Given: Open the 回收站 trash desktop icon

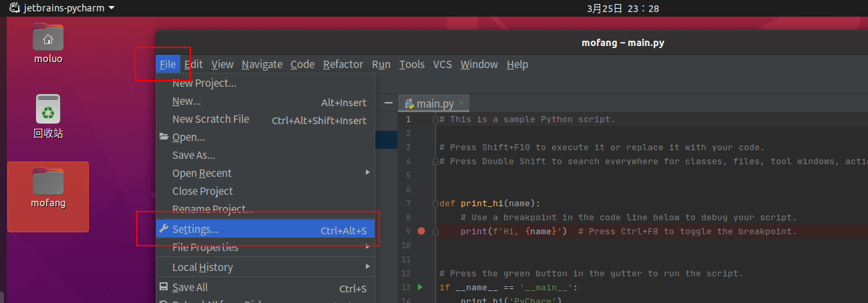Looking at the screenshot, I should 48,116.
